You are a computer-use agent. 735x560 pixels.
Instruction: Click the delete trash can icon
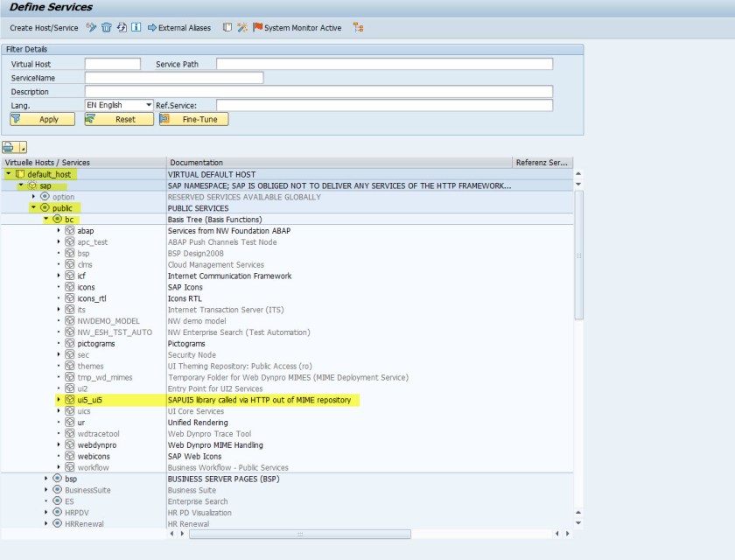[106, 28]
